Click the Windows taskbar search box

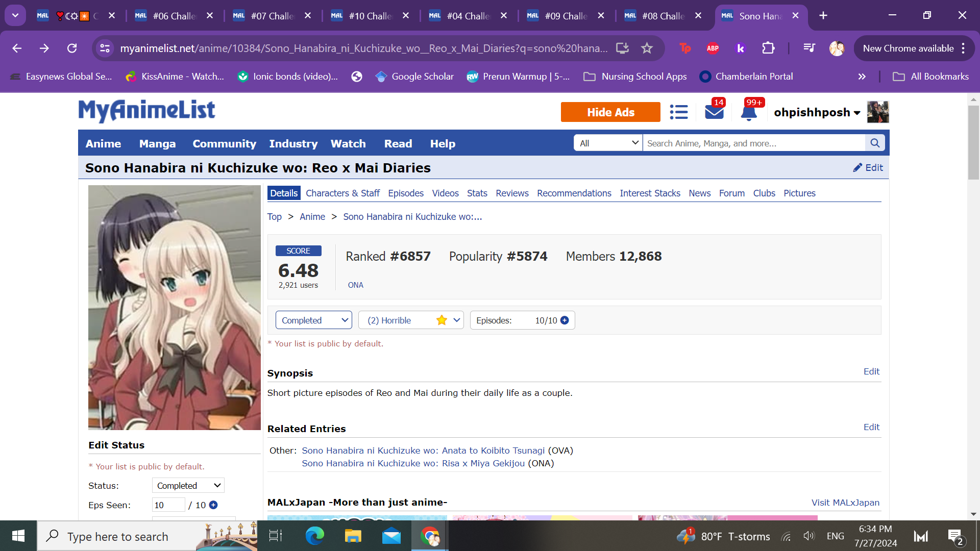[147, 536]
